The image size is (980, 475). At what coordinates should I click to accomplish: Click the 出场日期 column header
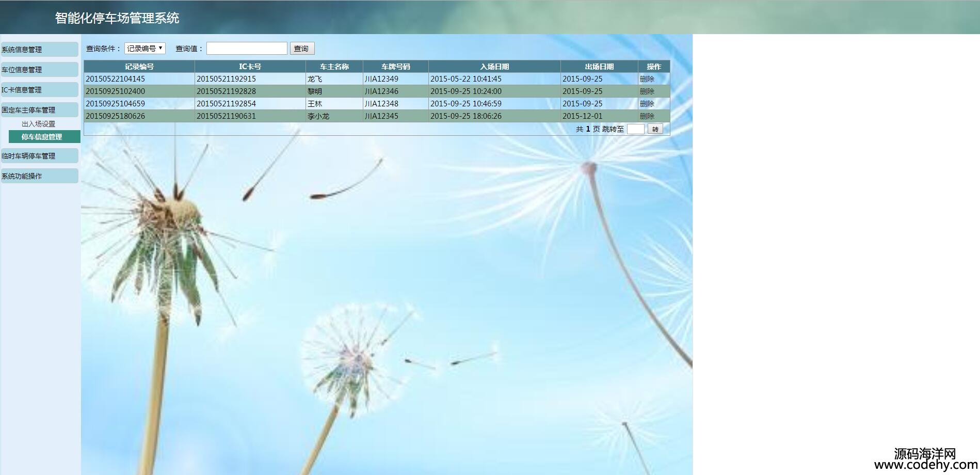pos(599,67)
